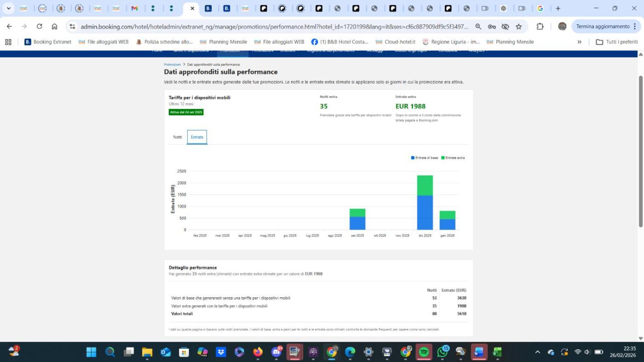
Task: Bookmark this page with the star icon
Action: pyautogui.click(x=519, y=27)
